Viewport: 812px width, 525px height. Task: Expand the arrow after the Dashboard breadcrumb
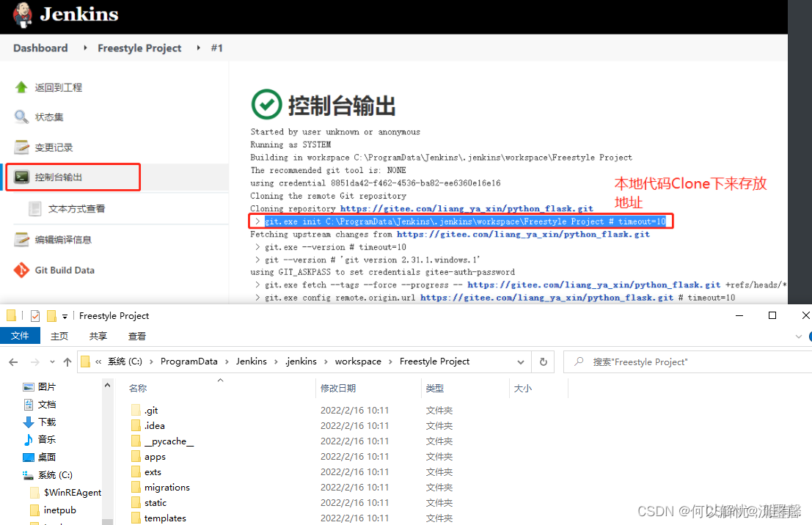tap(85, 48)
